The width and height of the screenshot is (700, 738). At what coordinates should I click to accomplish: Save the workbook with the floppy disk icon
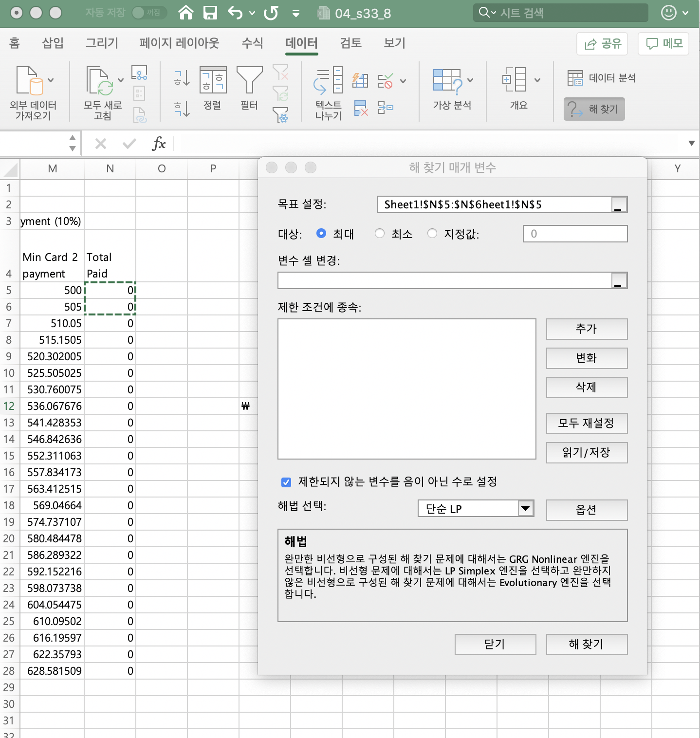[x=210, y=13]
